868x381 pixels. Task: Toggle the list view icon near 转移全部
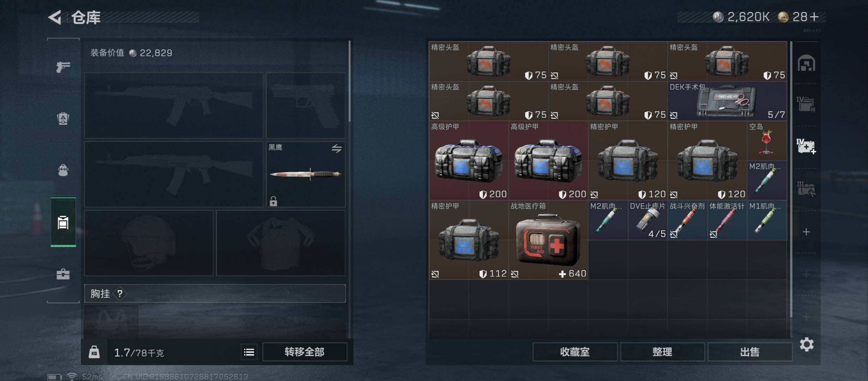point(249,352)
